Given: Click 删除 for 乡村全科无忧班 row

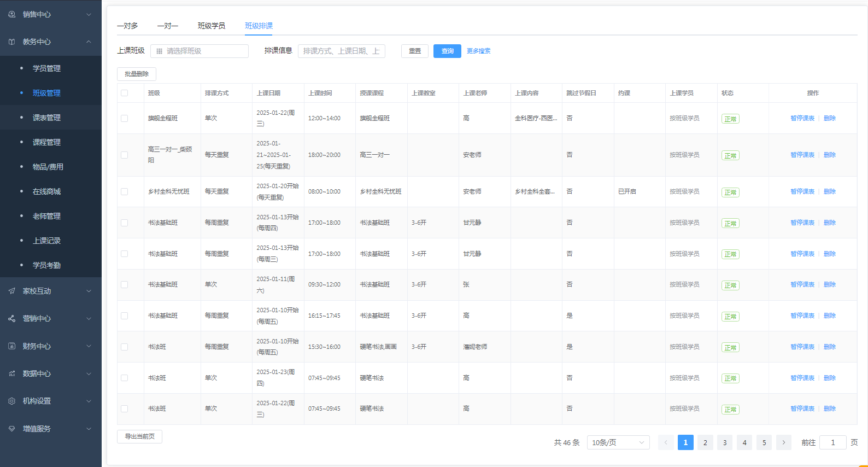Looking at the screenshot, I should tap(830, 191).
